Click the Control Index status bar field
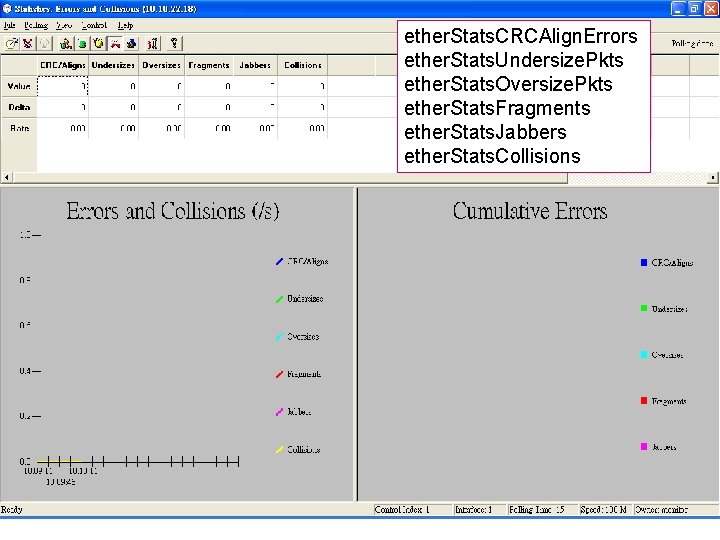 412,510
